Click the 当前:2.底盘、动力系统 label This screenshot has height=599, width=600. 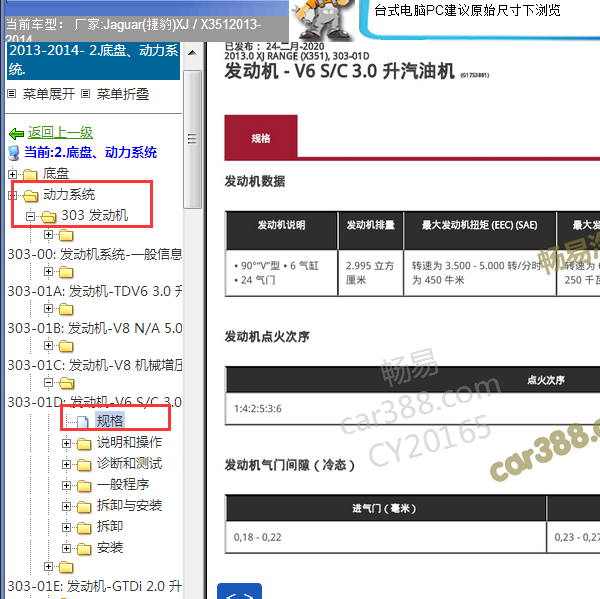(x=91, y=152)
